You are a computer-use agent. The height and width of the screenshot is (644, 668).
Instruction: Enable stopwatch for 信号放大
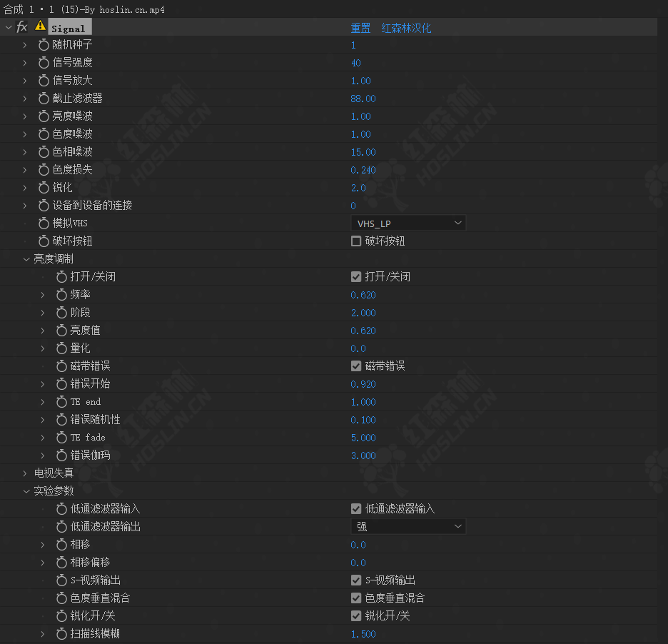(44, 81)
